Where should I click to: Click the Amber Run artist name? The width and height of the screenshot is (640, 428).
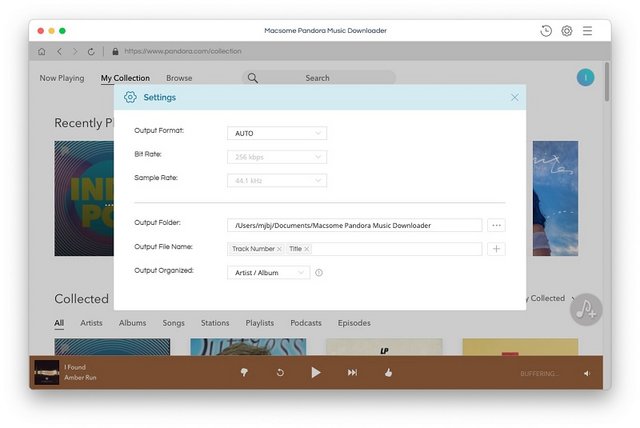pos(80,378)
